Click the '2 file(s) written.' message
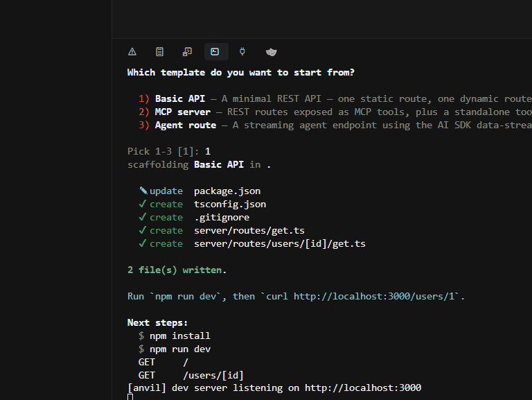This screenshot has height=400, width=532. click(177, 270)
